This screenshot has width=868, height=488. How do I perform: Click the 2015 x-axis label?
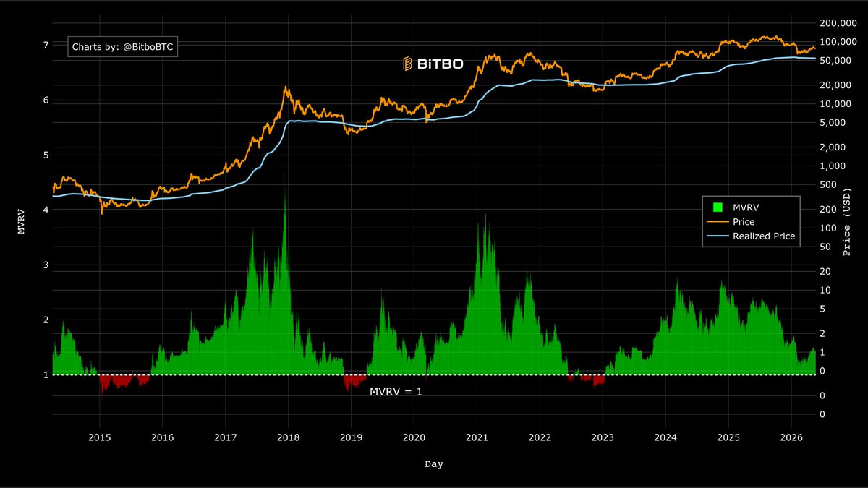click(99, 437)
